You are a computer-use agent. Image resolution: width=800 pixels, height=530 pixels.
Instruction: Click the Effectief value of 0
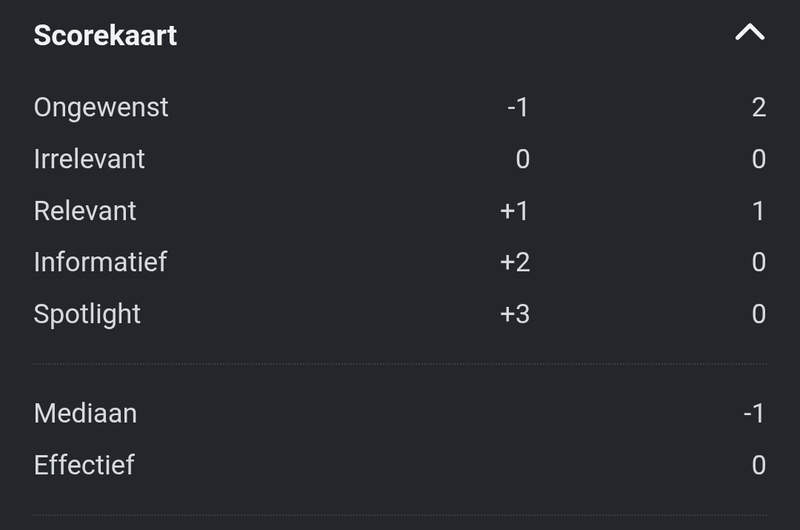click(758, 465)
